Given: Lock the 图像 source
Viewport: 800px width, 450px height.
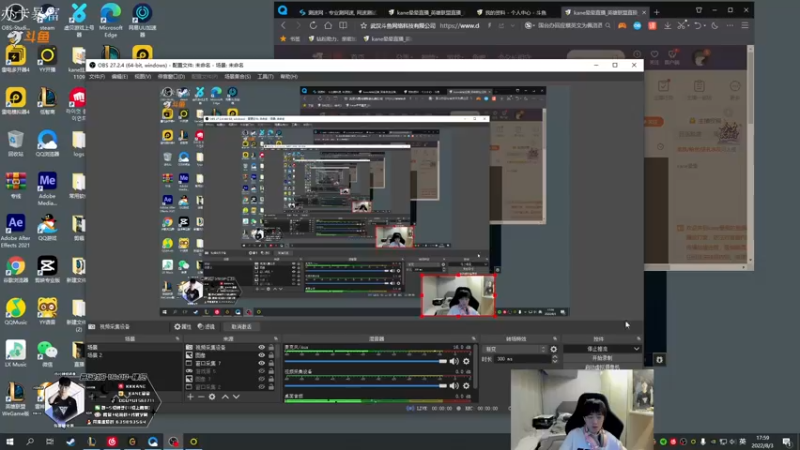Looking at the screenshot, I should [x=271, y=355].
